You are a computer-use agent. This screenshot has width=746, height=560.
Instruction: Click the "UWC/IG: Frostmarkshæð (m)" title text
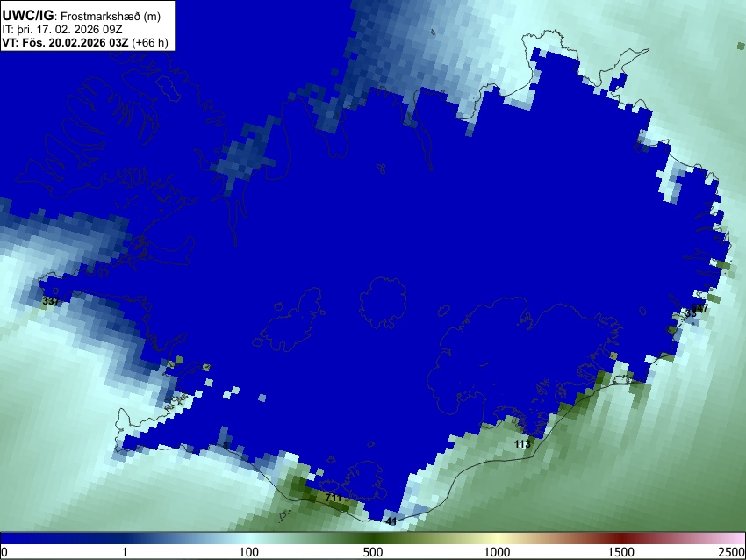click(x=82, y=16)
